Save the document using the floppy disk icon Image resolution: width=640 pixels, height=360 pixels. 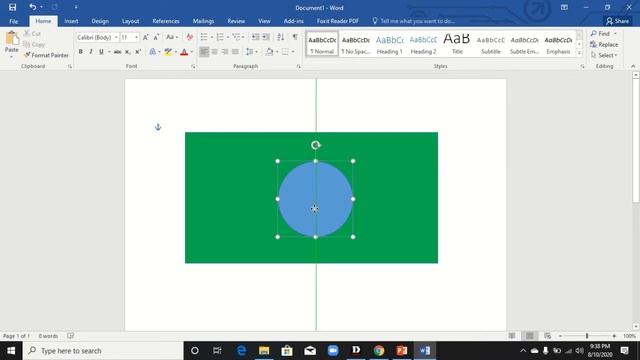tap(12, 7)
